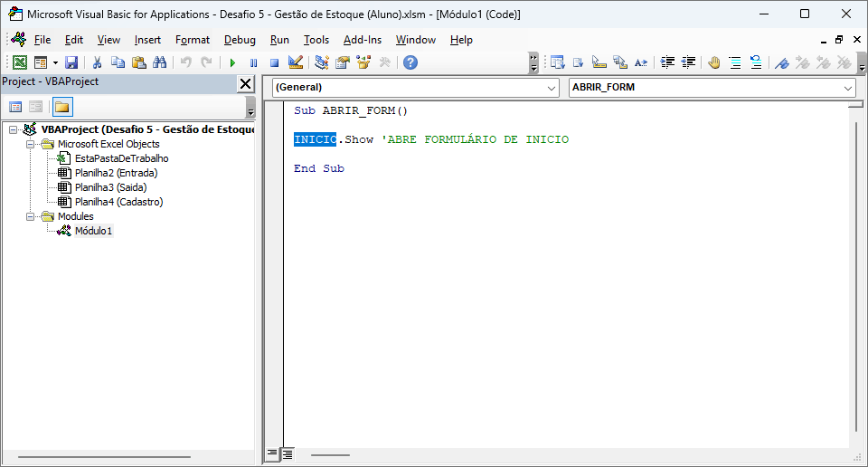The height and width of the screenshot is (467, 868).
Task: Select EstaPastaDeTrabalho in the tree
Action: [x=122, y=158]
